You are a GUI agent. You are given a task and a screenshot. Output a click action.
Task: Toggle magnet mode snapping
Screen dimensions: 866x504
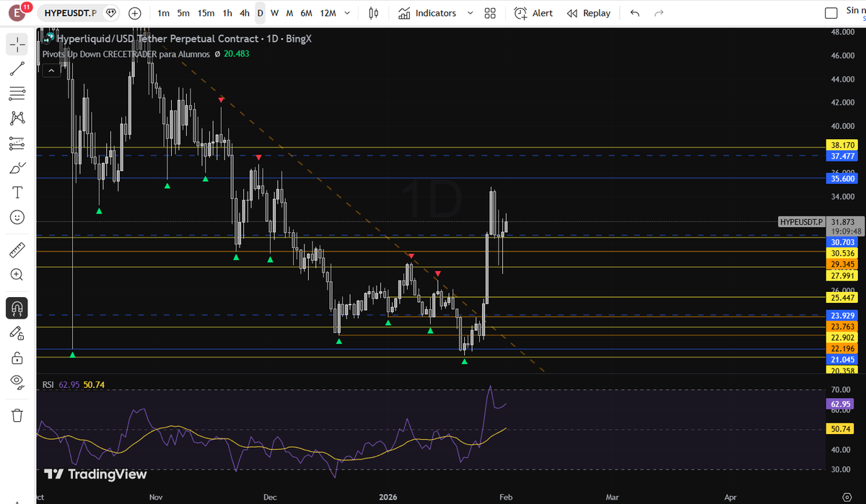click(17, 308)
